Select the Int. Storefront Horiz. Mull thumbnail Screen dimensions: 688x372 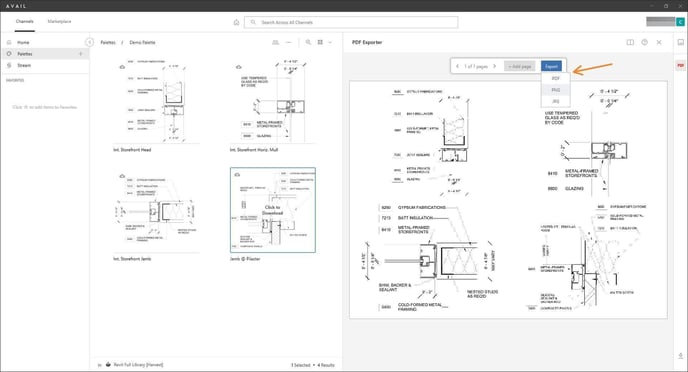pyautogui.click(x=272, y=100)
